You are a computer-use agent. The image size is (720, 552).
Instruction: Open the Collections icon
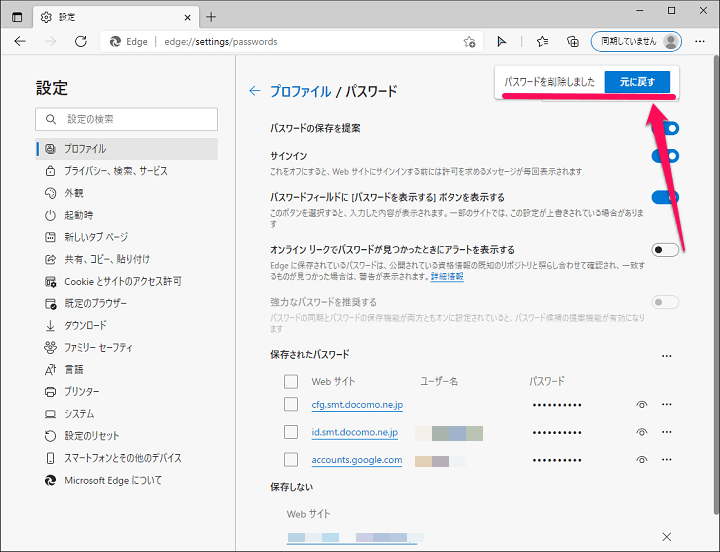pos(573,42)
